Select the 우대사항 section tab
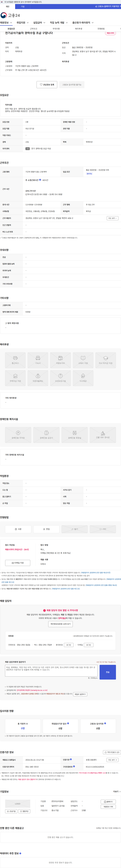The image size is (121, 868). 56,29
